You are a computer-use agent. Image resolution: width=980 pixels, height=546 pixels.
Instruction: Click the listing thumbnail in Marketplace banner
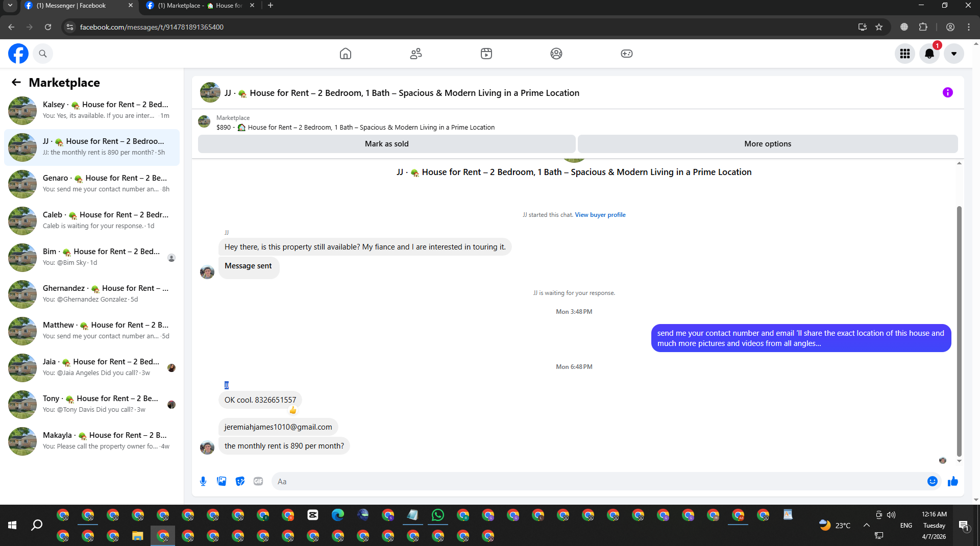[204, 121]
